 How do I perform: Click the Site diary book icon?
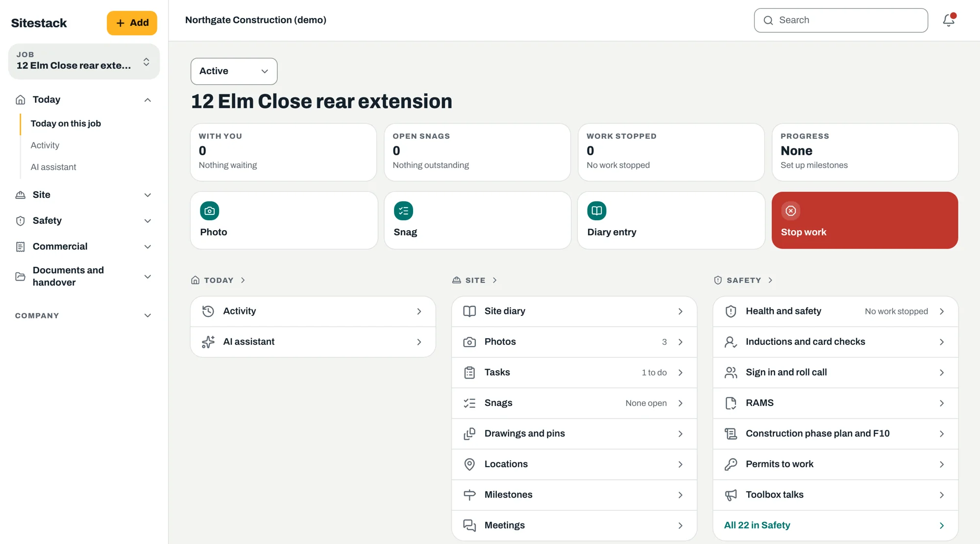pyautogui.click(x=469, y=311)
